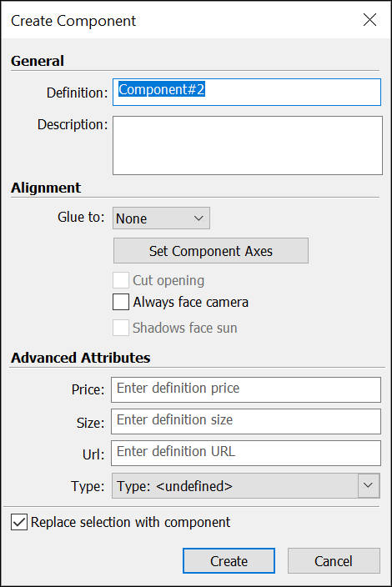The image size is (392, 587).
Task: Click the Set Component Axes button
Action: point(211,251)
